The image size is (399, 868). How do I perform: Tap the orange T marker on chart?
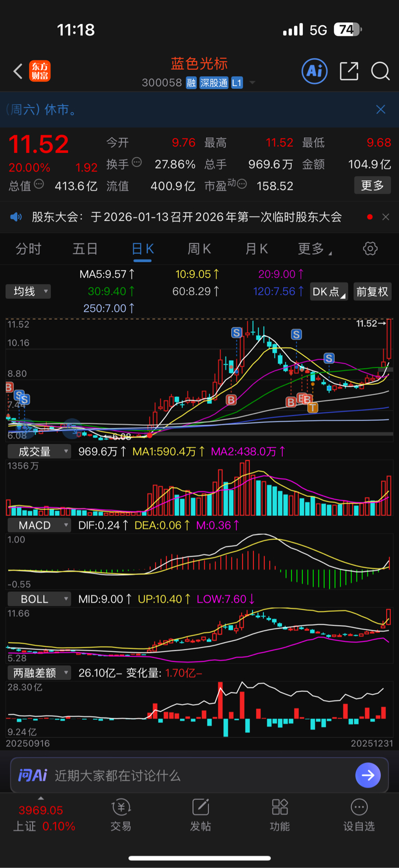point(312,408)
